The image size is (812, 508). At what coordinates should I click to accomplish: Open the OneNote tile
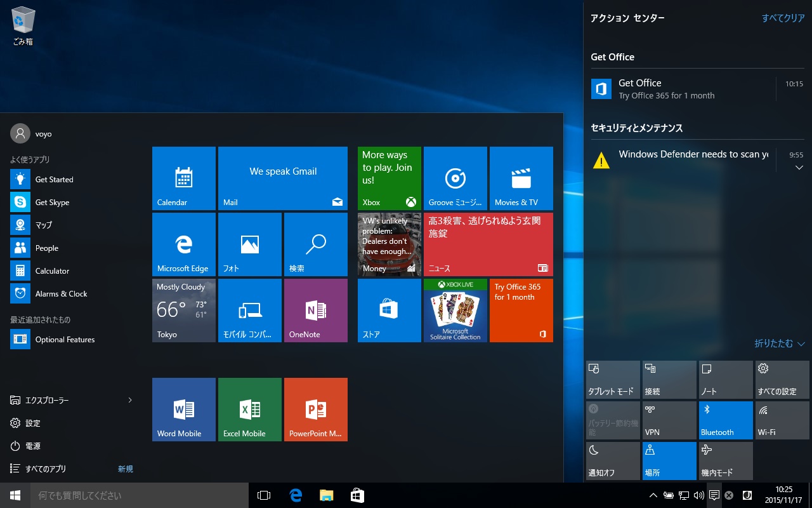click(315, 311)
